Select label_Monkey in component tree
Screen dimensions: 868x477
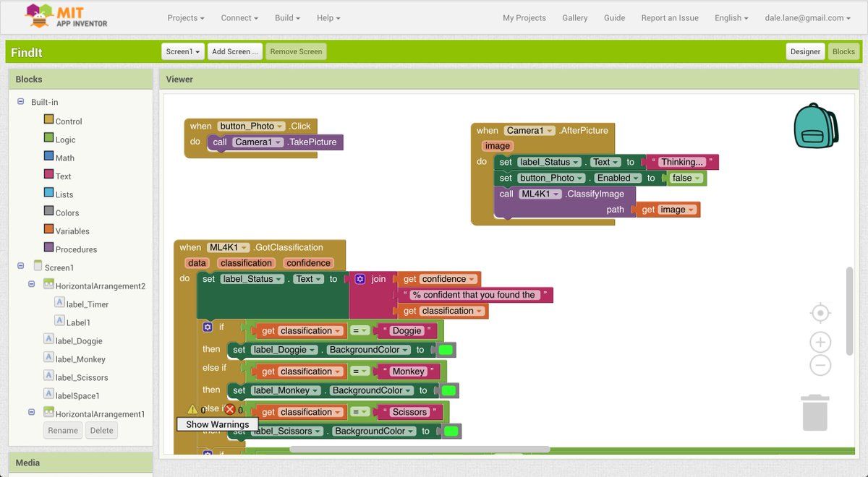pyautogui.click(x=80, y=359)
